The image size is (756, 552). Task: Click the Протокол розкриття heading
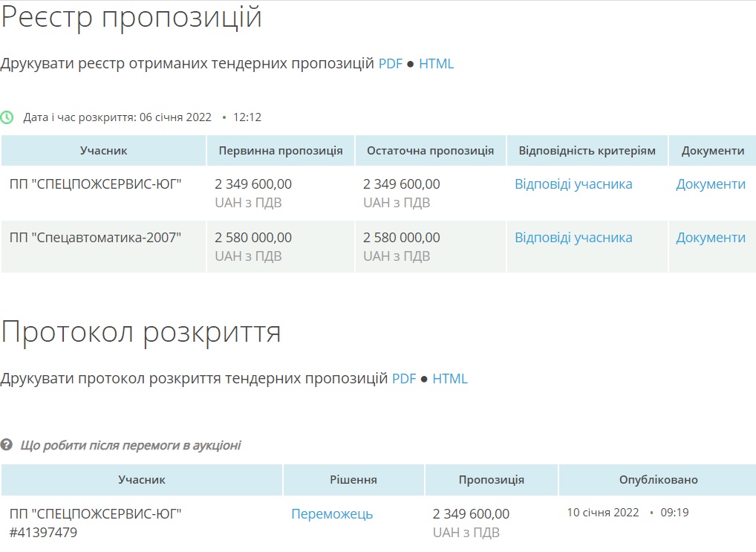(141, 332)
